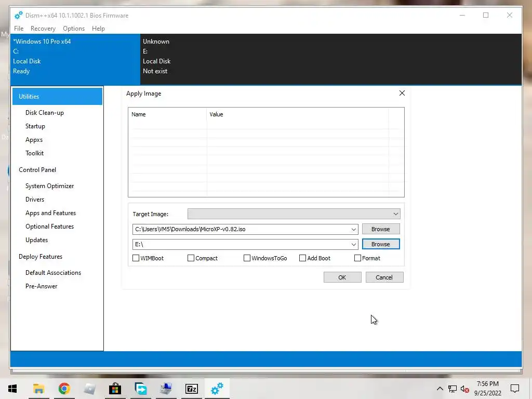Open File Explorer from the taskbar
This screenshot has height=399, width=532.
[x=38, y=389]
